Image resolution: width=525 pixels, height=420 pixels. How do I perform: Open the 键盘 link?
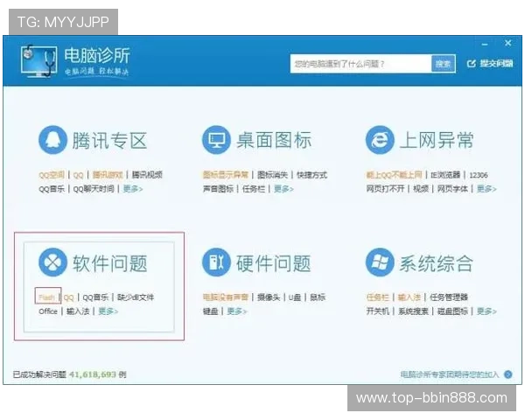click(211, 311)
